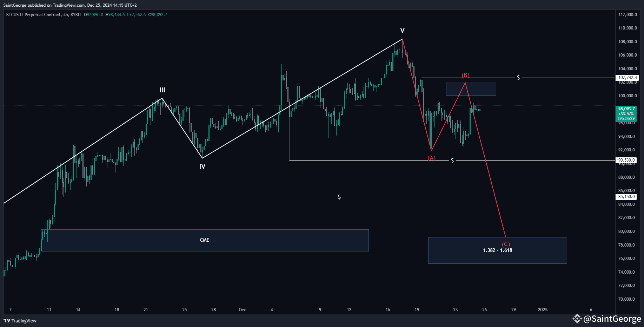Click the TradingView logo at bottom left
Screen dimensions: 644x327
(20, 321)
